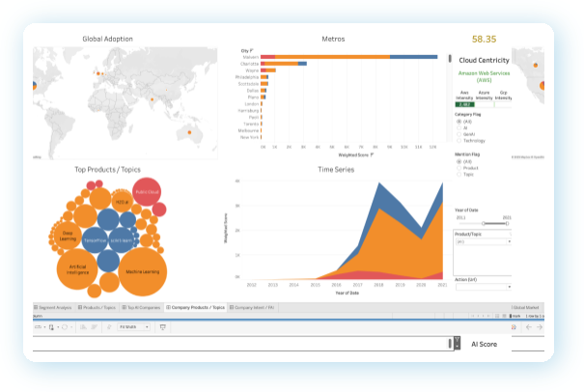
Task: Expand the Action (Url) dropdown
Action: point(483,287)
